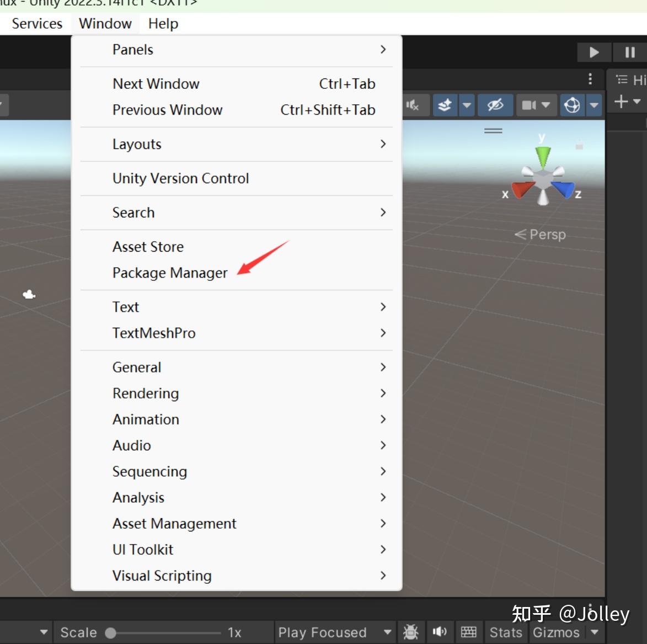Click the debug bug icon in Game view bar

click(x=411, y=632)
